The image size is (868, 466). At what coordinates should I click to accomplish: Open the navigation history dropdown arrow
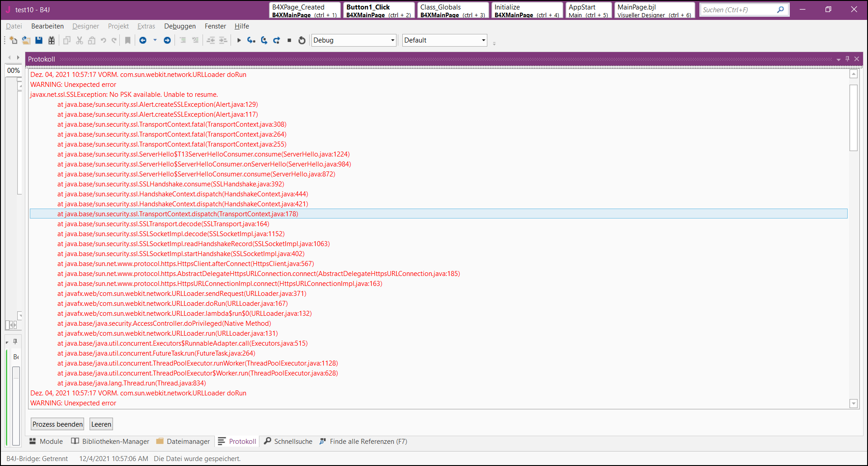click(155, 40)
